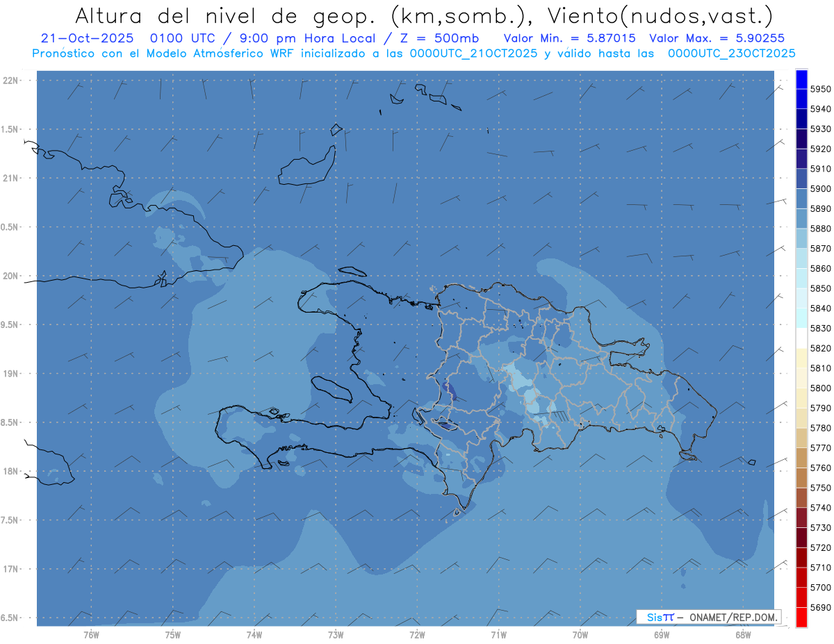Click the 'Valor Min. = 5.87015' text
834x644 pixels.
pos(569,38)
